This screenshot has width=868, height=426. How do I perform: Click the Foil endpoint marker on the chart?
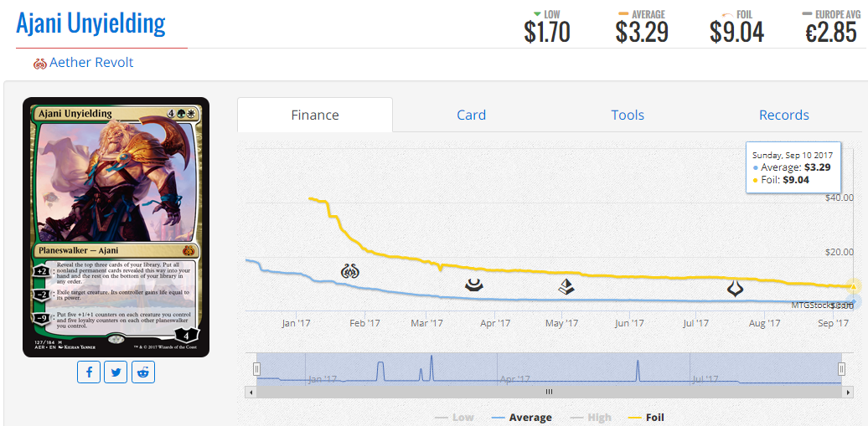tap(853, 286)
